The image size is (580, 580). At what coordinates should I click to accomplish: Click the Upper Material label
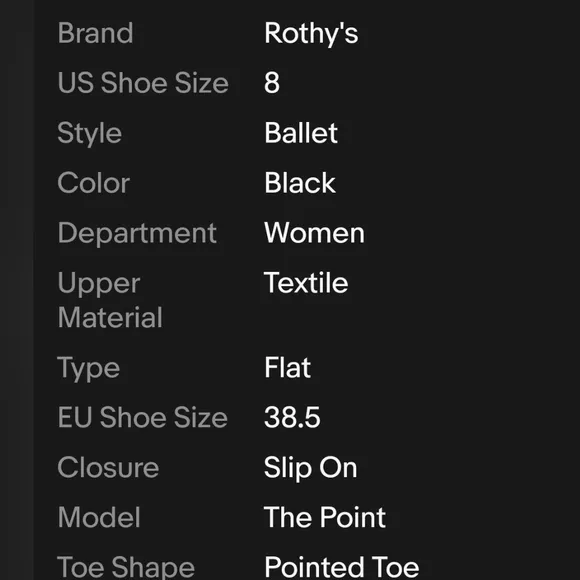tap(110, 300)
